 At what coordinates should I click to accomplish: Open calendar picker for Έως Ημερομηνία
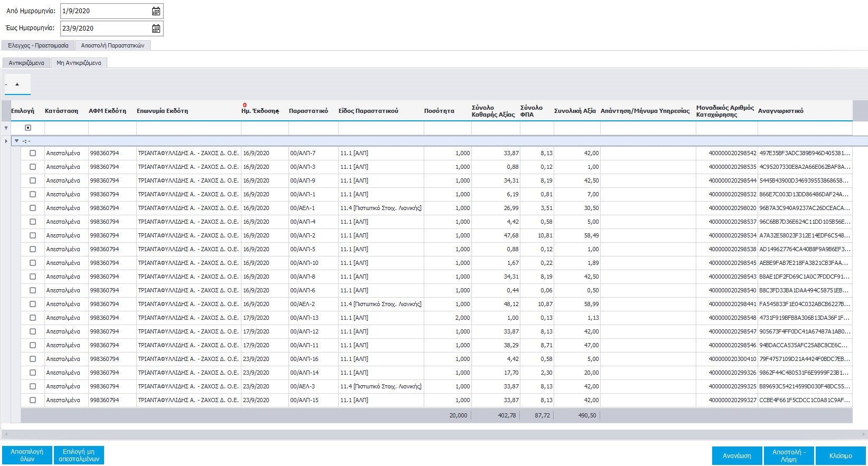(x=156, y=28)
